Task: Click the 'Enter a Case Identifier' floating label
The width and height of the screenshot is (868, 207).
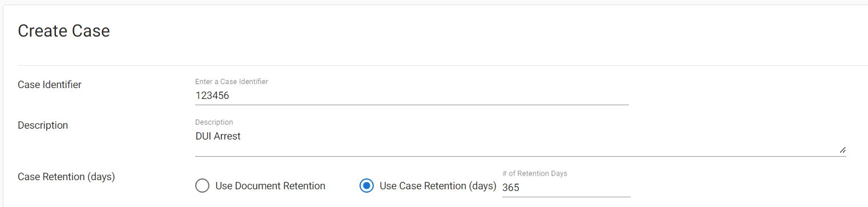Action: click(232, 82)
